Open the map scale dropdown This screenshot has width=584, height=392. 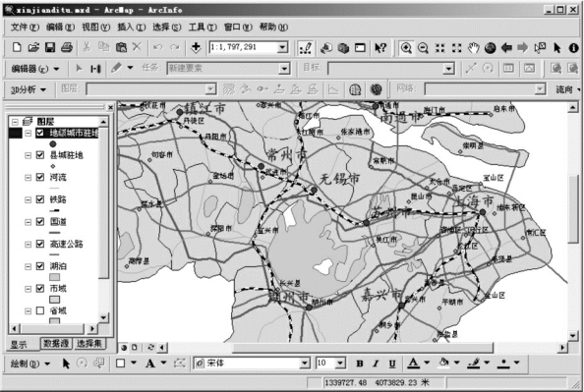pos(283,47)
